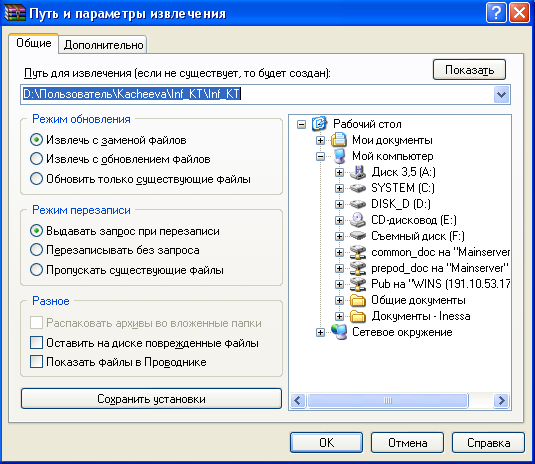535x464 pixels.
Task: Select the Общие документы folder icon
Action: point(358,300)
